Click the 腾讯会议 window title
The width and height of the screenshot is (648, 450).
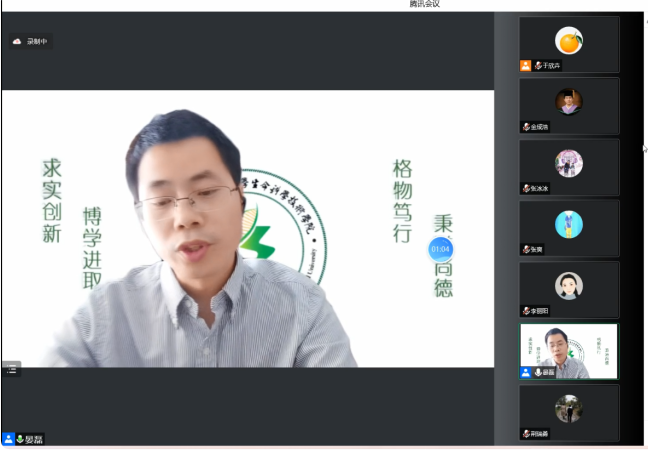(424, 5)
